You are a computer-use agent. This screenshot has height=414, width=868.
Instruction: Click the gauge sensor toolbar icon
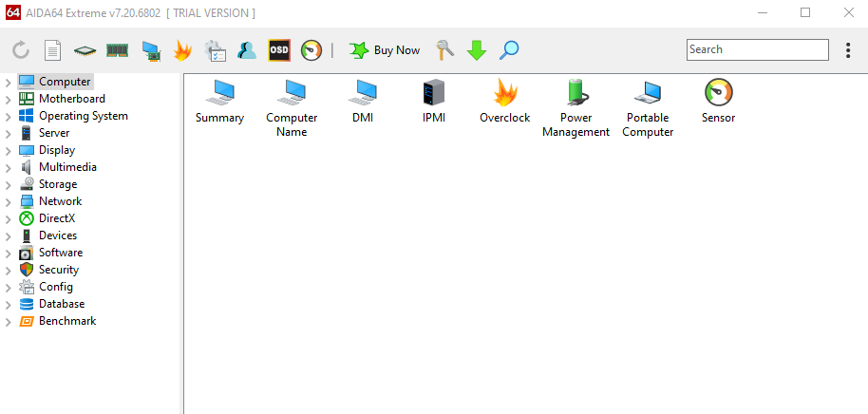[311, 50]
